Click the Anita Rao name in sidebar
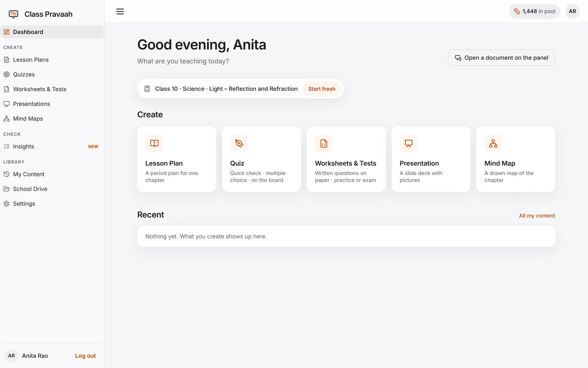The width and height of the screenshot is (588, 368). [x=35, y=356]
